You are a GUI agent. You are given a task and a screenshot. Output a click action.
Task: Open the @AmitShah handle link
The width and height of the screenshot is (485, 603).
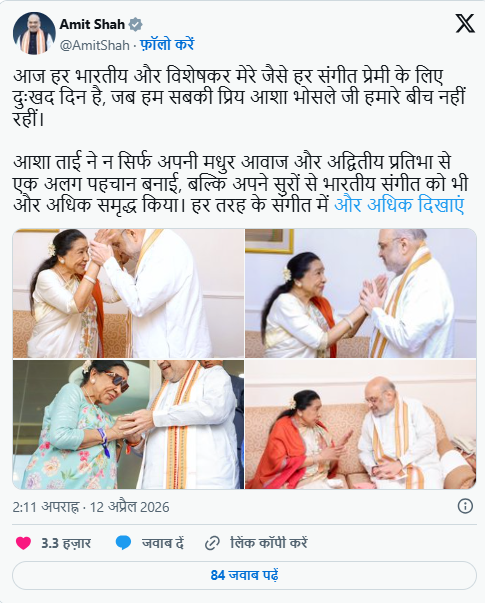coord(95,45)
